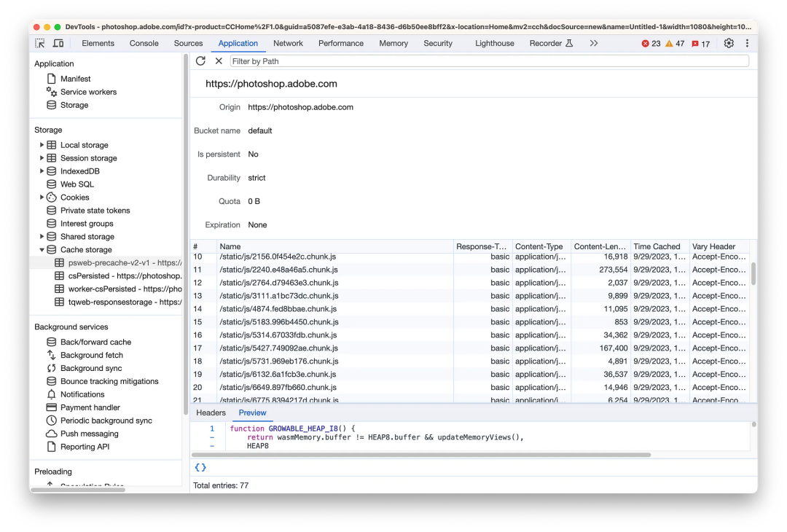787x532 pixels.
Task: Sort by Content-Type column header
Action: pyautogui.click(x=541, y=246)
